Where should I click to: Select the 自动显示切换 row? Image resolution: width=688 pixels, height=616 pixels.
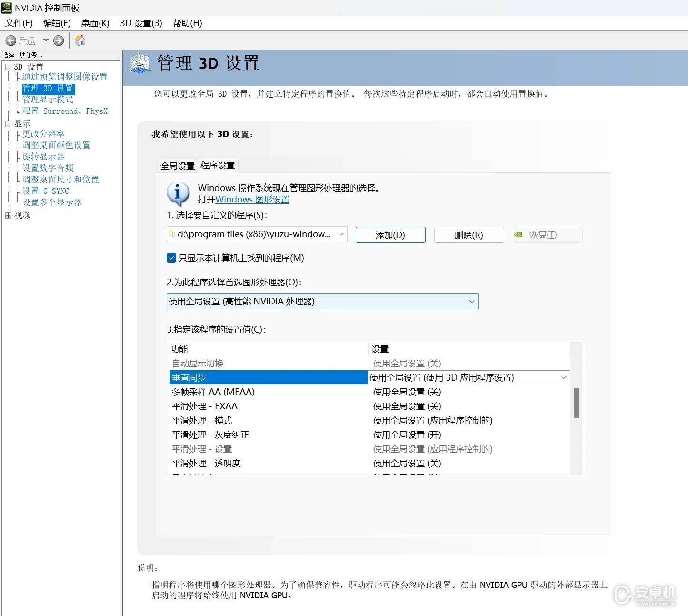(369, 363)
